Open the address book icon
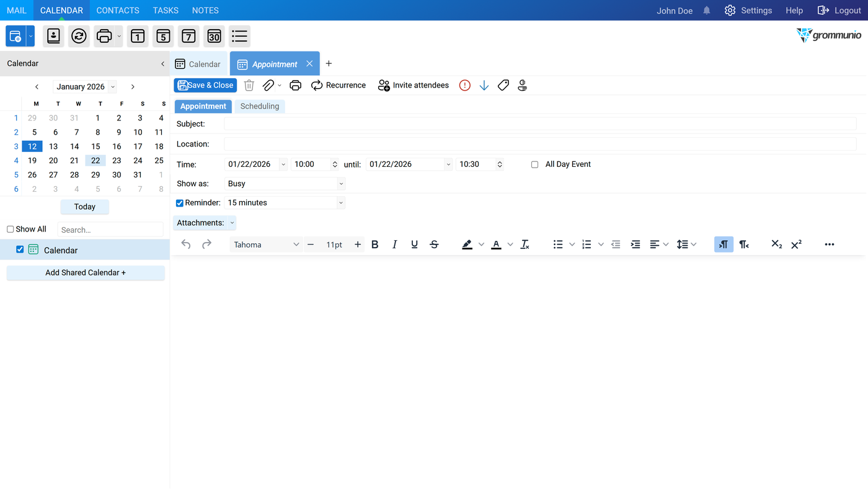This screenshot has height=489, width=868. (54, 36)
